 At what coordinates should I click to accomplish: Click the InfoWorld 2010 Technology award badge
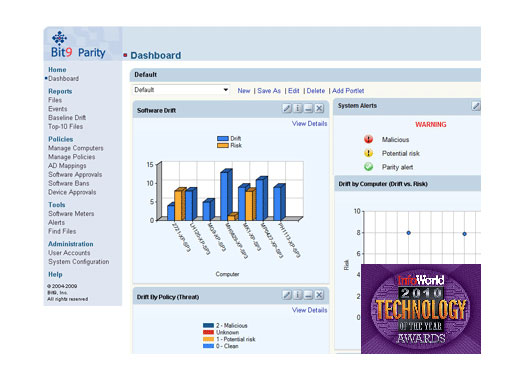click(x=421, y=309)
